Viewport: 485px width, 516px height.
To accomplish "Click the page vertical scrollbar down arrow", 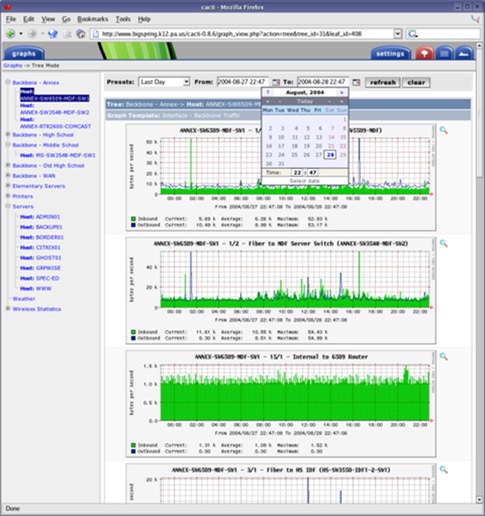I will 479,500.
